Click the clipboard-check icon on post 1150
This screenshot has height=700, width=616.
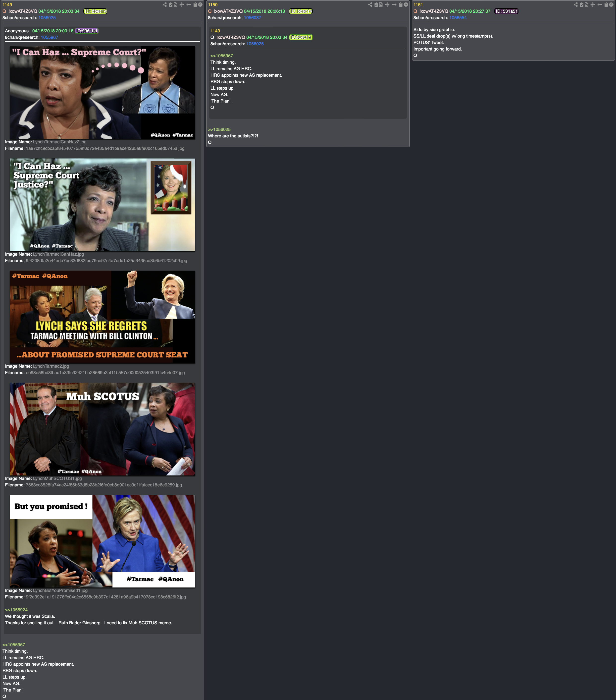click(376, 4)
